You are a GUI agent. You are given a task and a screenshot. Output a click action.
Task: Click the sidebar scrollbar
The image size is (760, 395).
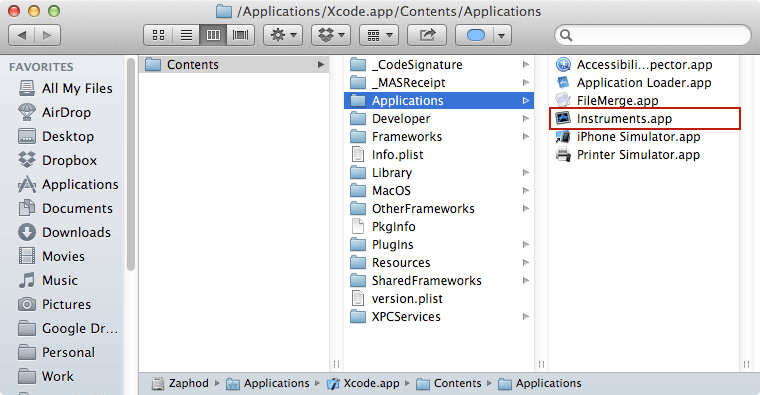pyautogui.click(x=130, y=165)
